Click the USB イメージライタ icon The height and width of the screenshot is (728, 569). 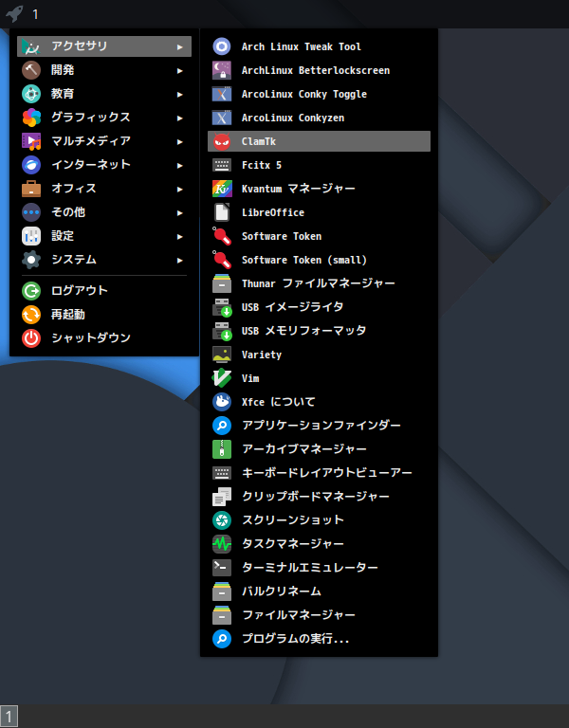click(222, 307)
